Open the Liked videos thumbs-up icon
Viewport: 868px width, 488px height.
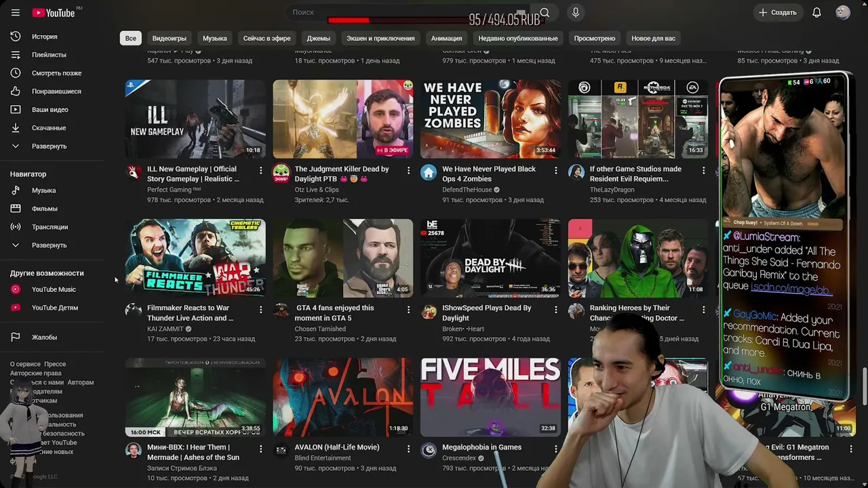coord(16,91)
